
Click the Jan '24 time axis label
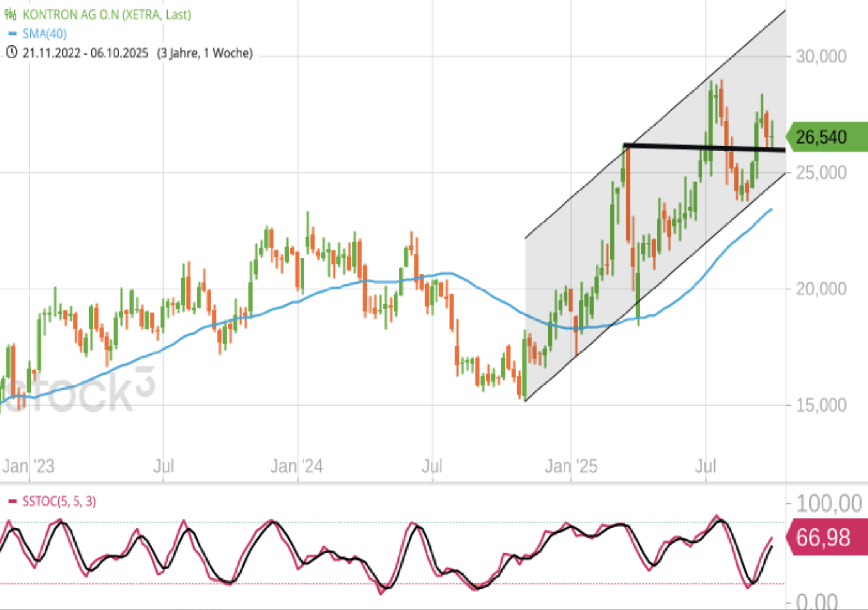[297, 466]
